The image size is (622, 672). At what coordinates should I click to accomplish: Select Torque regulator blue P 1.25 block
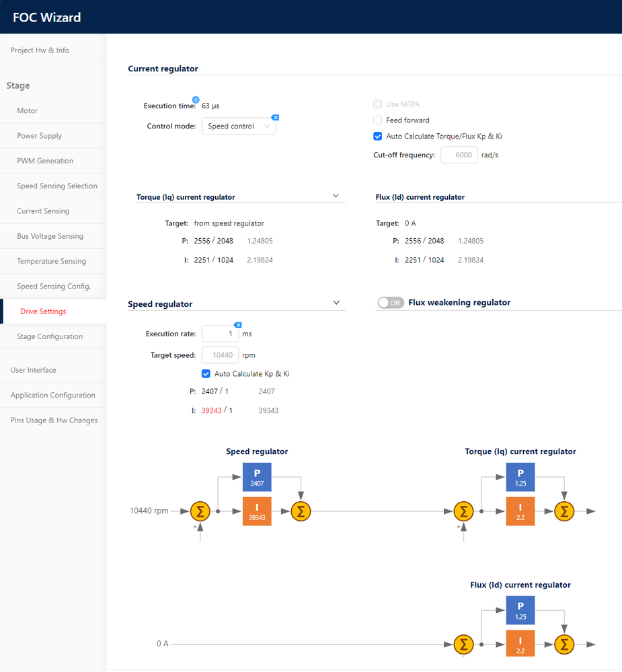[520, 477]
